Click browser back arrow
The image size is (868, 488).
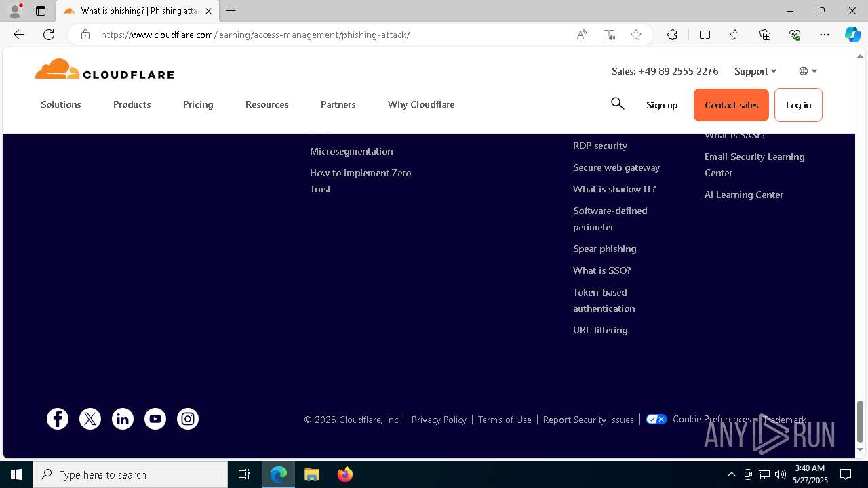19,35
